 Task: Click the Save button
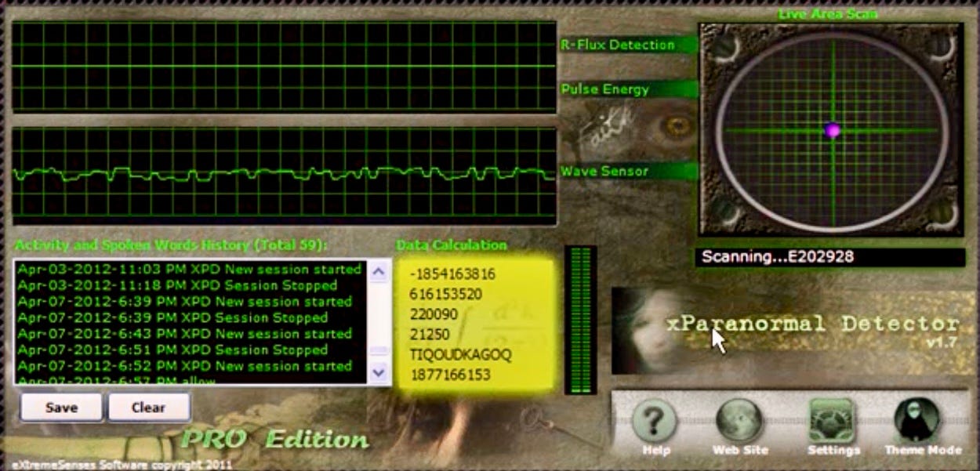tap(61, 408)
